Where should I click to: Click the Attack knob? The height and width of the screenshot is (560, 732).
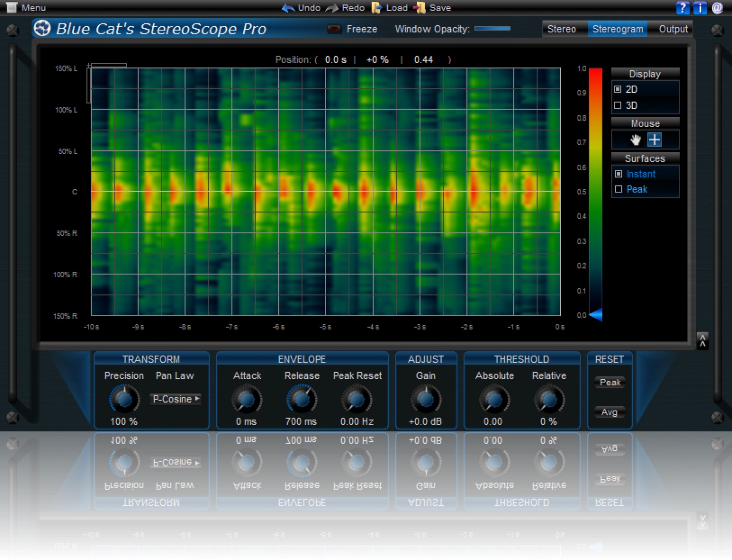247,399
